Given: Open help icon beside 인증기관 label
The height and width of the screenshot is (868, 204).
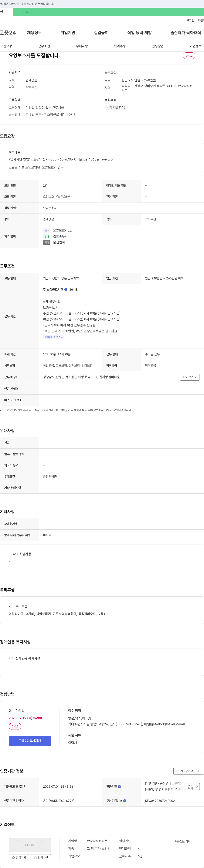Looking at the screenshot, I should click(119, 786).
